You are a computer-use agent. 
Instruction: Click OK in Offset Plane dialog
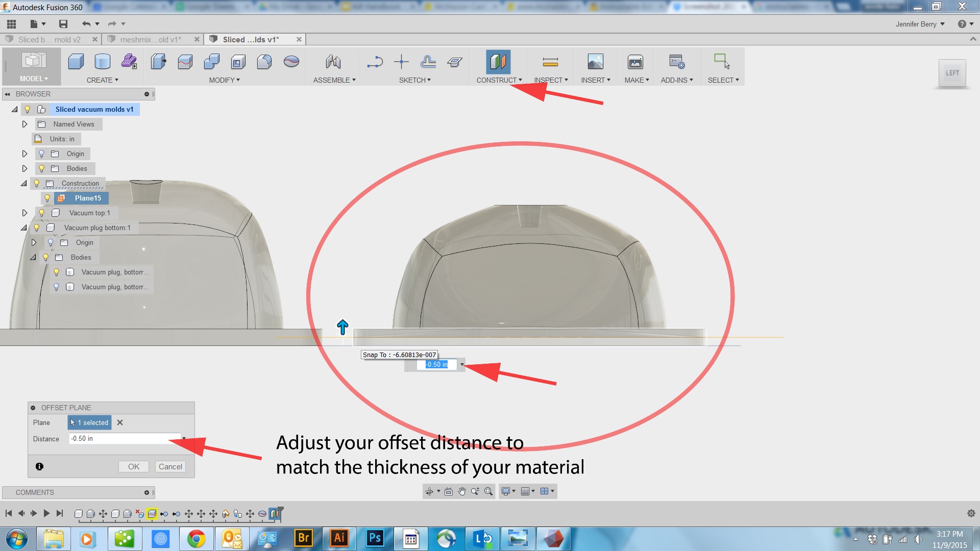tap(134, 466)
